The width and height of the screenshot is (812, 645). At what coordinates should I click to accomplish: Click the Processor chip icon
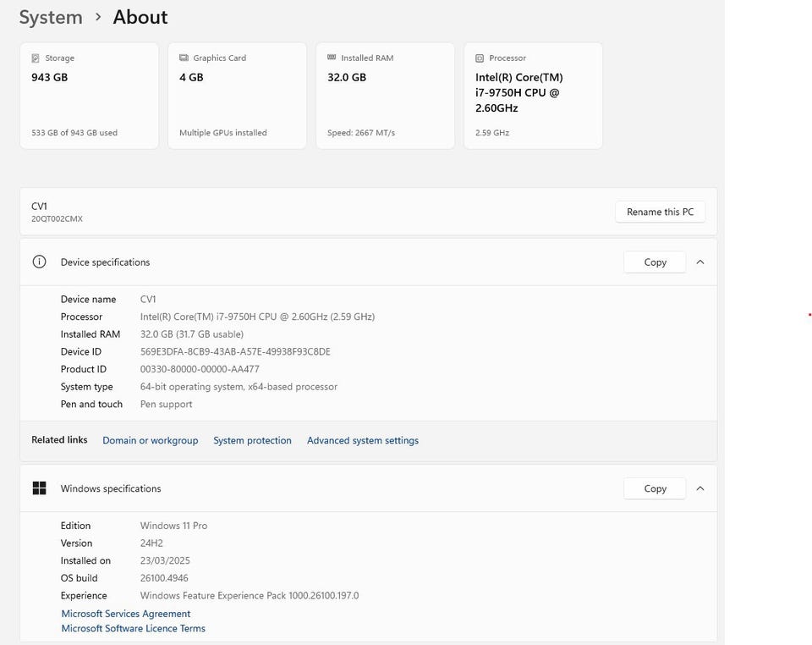[480, 58]
